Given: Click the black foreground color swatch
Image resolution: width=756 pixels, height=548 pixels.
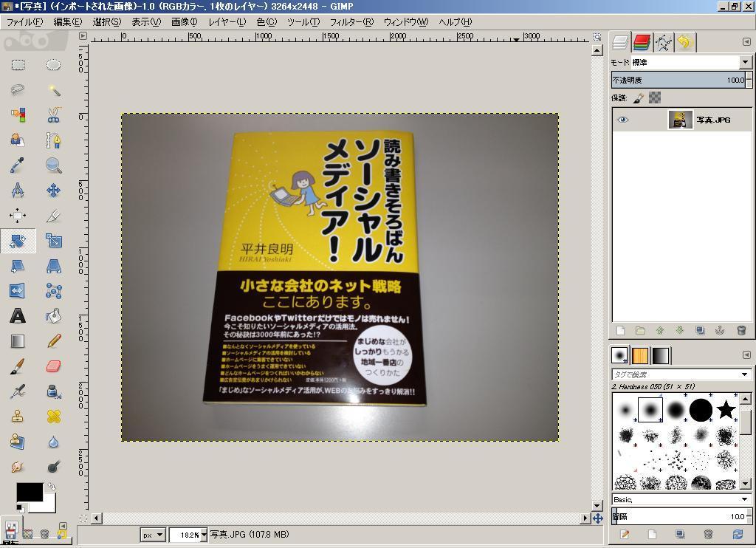Looking at the screenshot, I should pos(28,492).
